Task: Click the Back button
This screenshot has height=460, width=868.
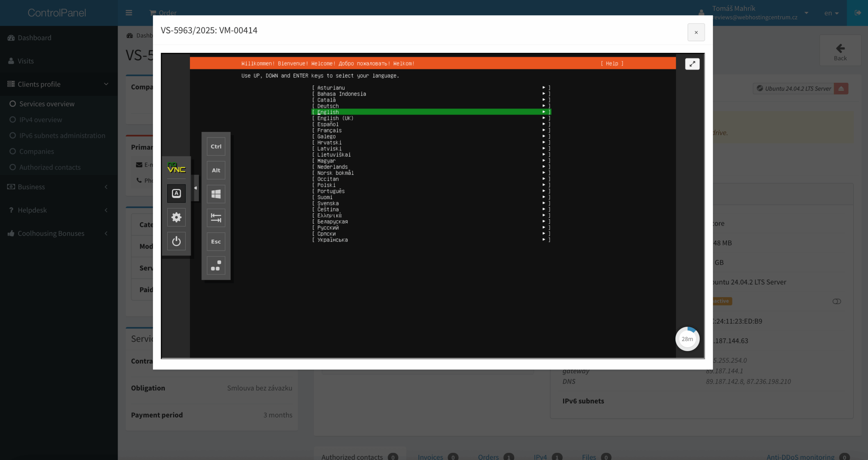Action: [x=840, y=50]
